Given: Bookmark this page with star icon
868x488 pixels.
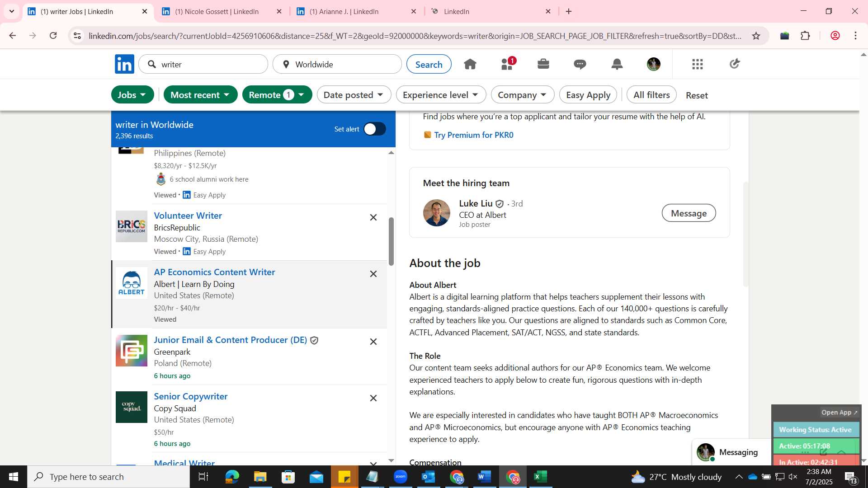Looking at the screenshot, I should tap(756, 36).
